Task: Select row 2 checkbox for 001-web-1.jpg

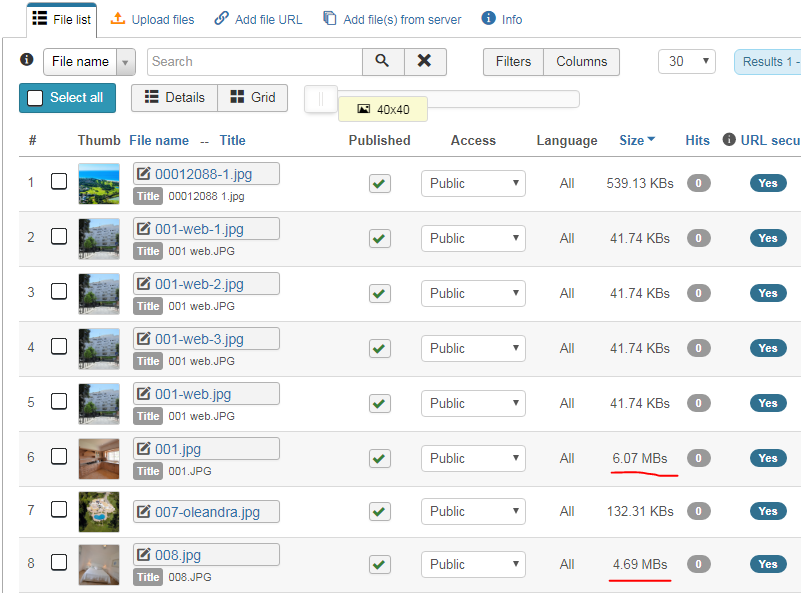Action: 59,236
